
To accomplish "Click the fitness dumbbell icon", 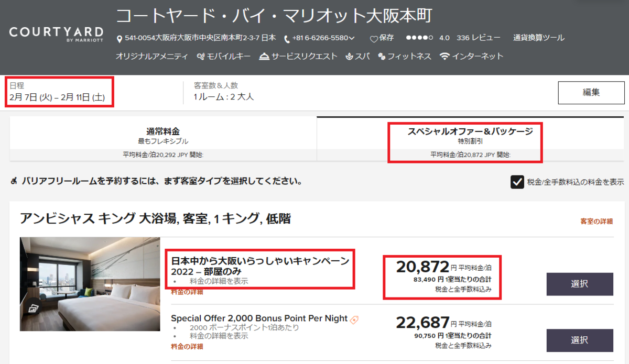I will coord(382,56).
